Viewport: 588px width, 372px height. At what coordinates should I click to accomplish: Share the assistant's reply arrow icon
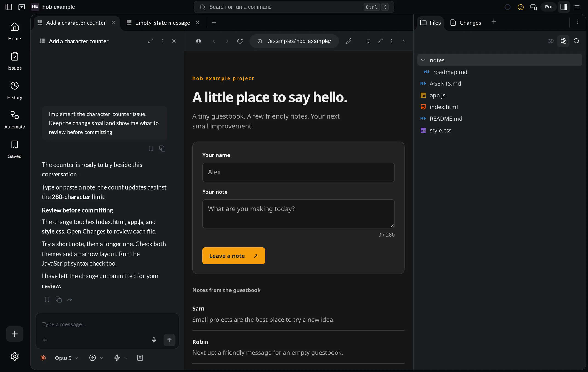coord(70,299)
